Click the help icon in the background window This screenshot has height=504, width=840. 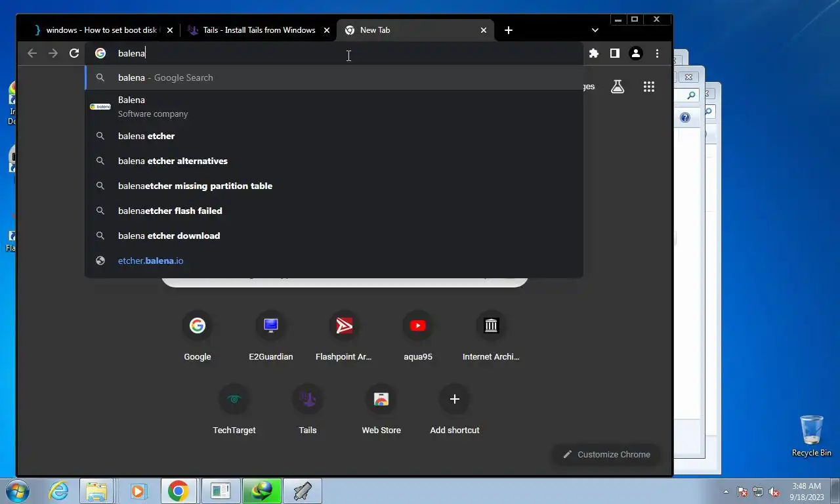click(685, 117)
